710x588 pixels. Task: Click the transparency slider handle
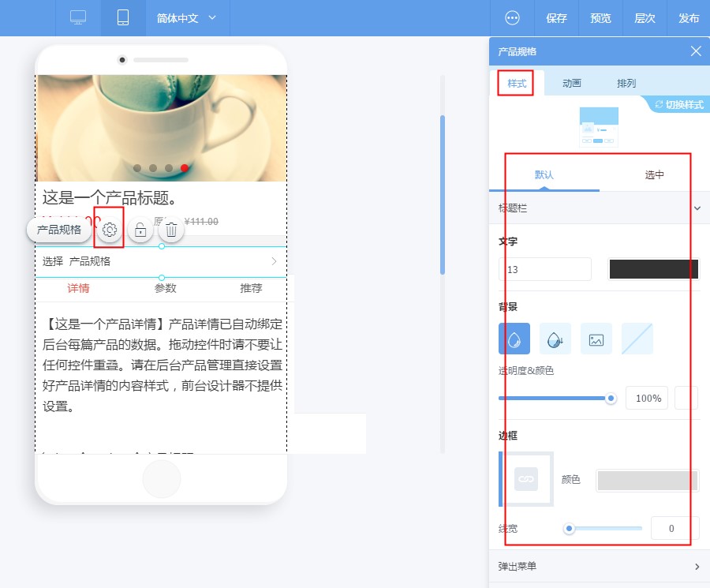point(611,399)
